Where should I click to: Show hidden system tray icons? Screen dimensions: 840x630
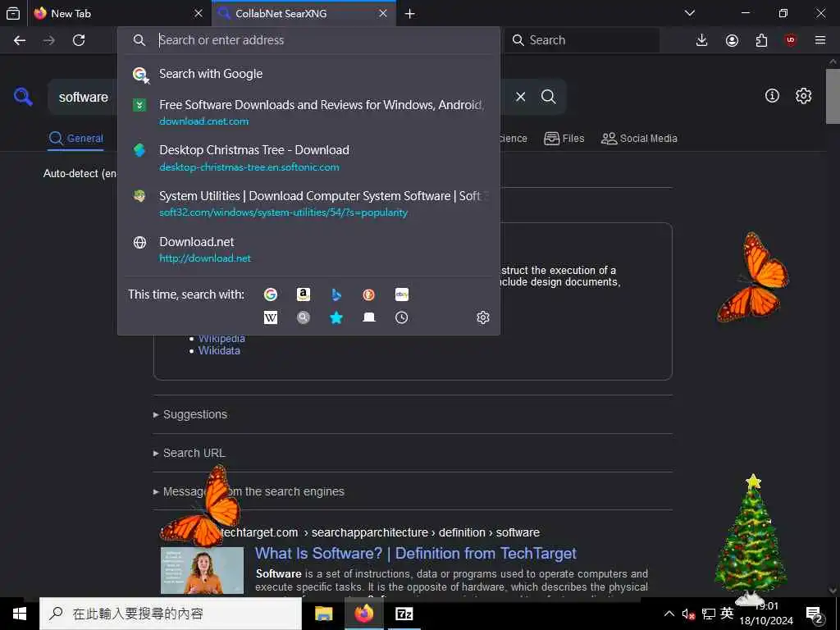coord(669,614)
